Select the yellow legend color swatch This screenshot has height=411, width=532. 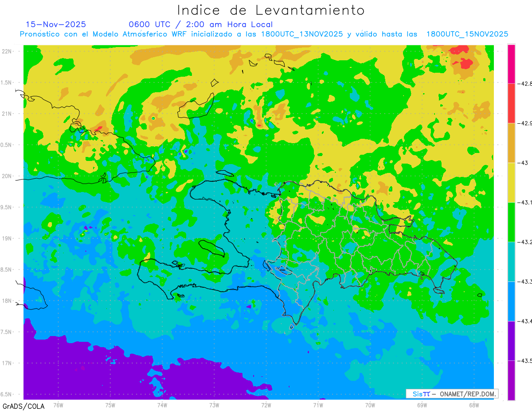[x=511, y=182]
